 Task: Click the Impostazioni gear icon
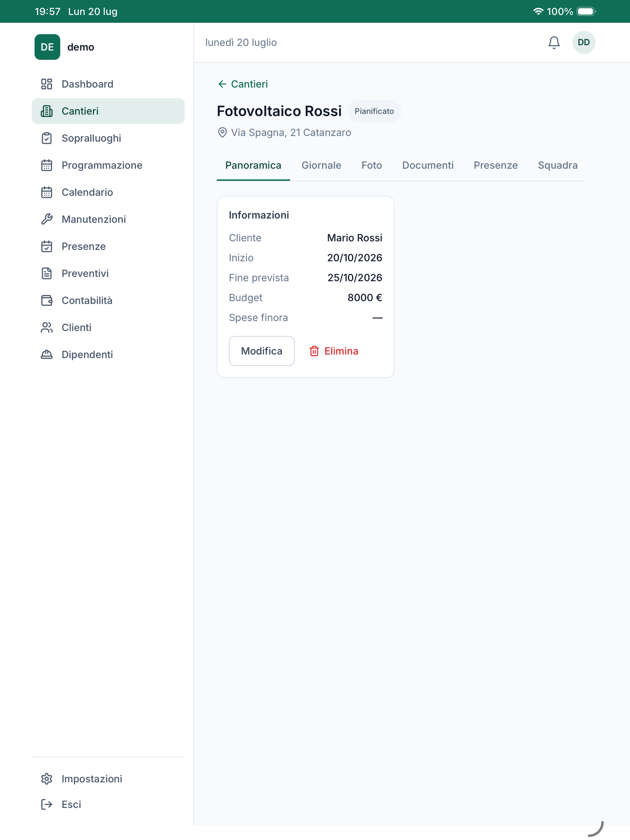click(46, 778)
